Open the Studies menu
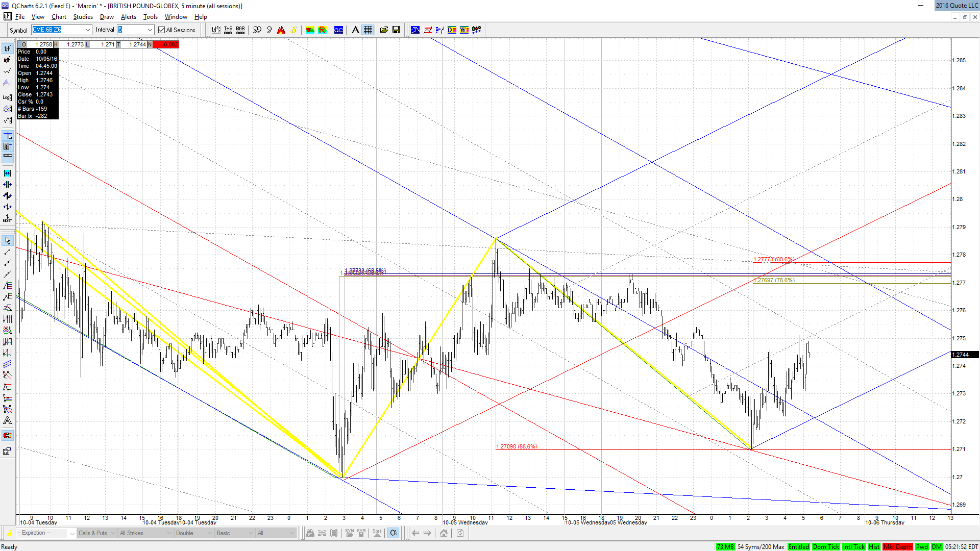Image resolution: width=980 pixels, height=551 pixels. [x=83, y=17]
